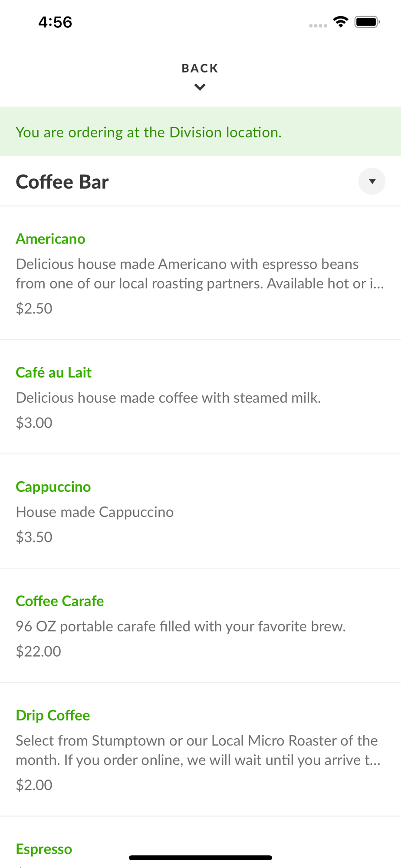Image resolution: width=401 pixels, height=868 pixels.
Task: Tap the Drip Coffee description text
Action: point(198,750)
